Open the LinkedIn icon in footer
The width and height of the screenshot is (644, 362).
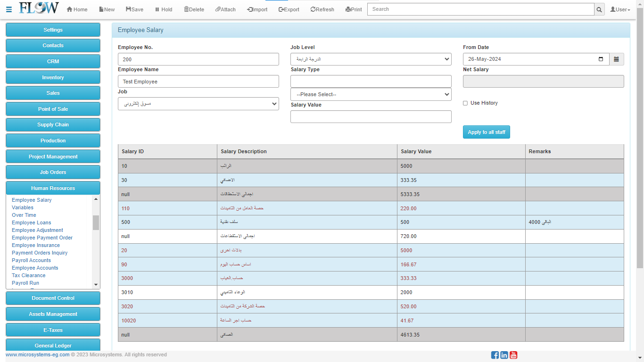(x=504, y=355)
